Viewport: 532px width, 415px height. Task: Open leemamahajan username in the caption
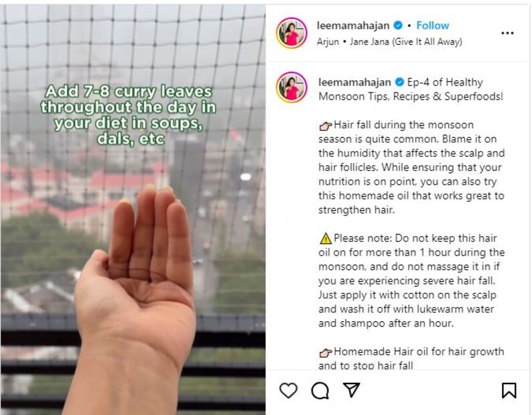(354, 82)
